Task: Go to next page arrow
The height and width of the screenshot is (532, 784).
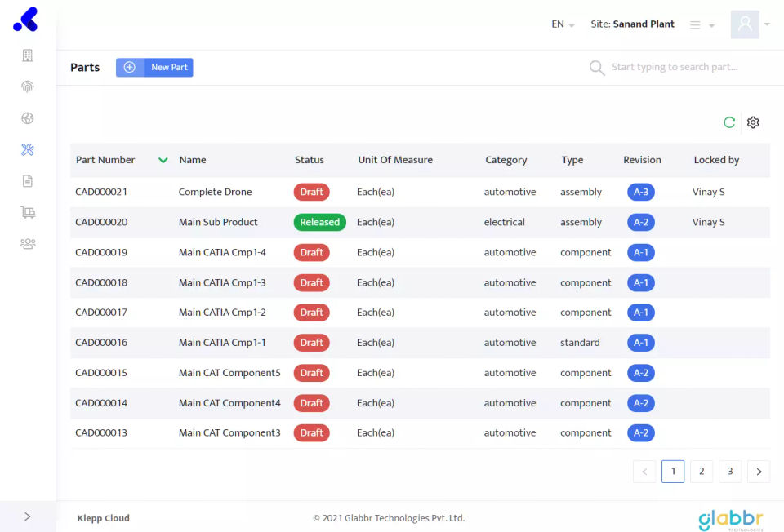Action: pyautogui.click(x=759, y=472)
